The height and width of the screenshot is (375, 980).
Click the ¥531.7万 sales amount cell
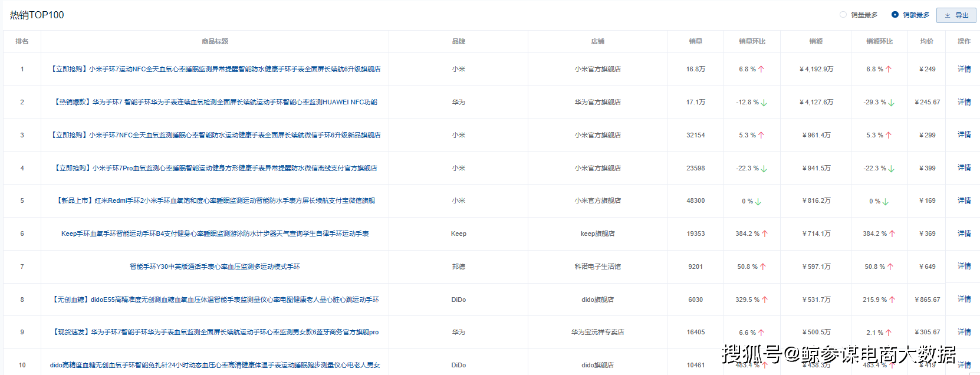(x=816, y=300)
